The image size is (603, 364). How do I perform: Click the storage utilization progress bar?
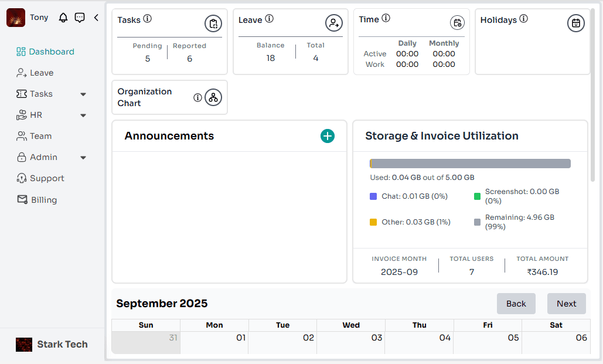click(469, 162)
